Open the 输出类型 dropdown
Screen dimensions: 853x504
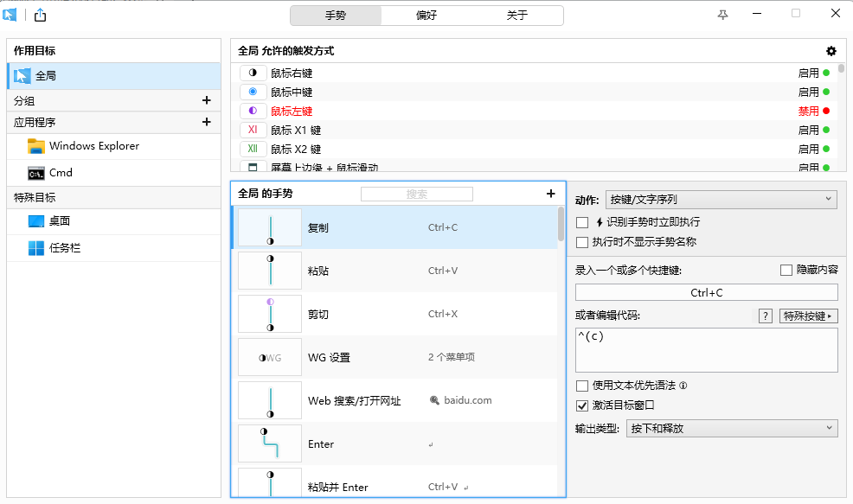point(731,428)
